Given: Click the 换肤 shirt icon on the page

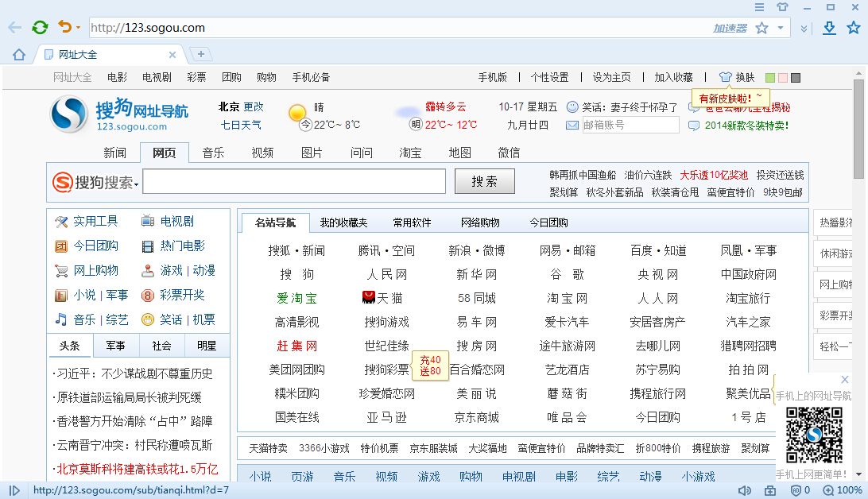Looking at the screenshot, I should 725,77.
